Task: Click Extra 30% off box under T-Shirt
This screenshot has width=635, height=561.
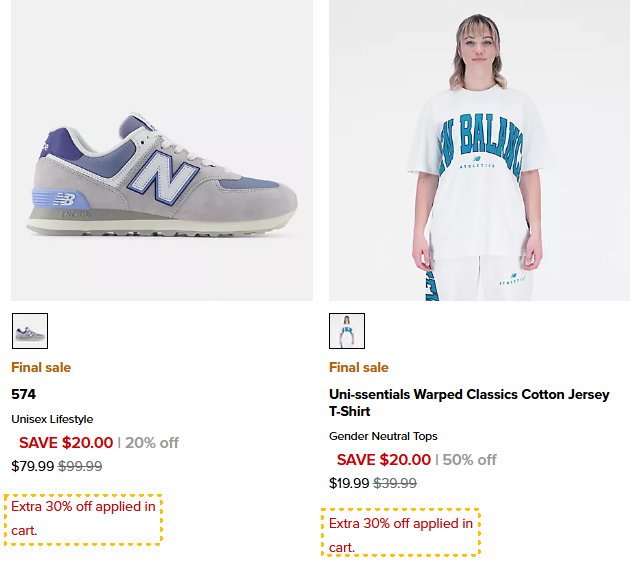Action: 401,532
